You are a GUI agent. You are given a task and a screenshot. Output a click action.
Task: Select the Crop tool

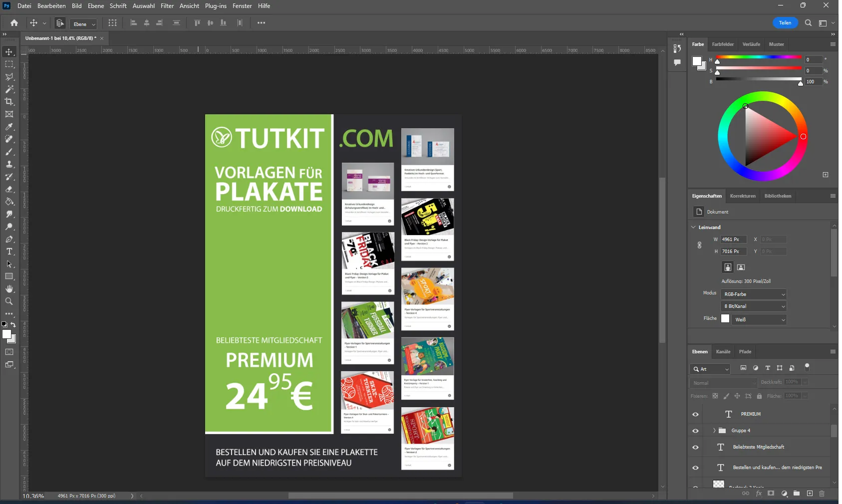(x=9, y=102)
